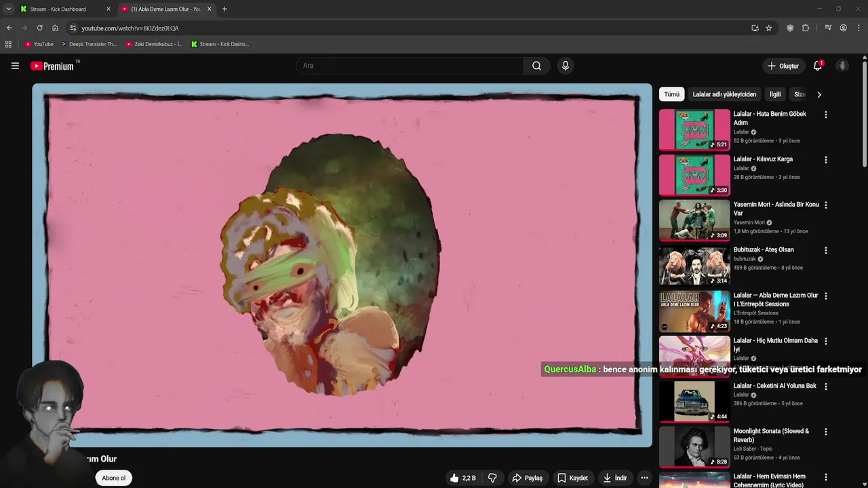The height and width of the screenshot is (488, 868).
Task: Open options for Cekitini Al Yoluna Bak
Action: coord(825,386)
